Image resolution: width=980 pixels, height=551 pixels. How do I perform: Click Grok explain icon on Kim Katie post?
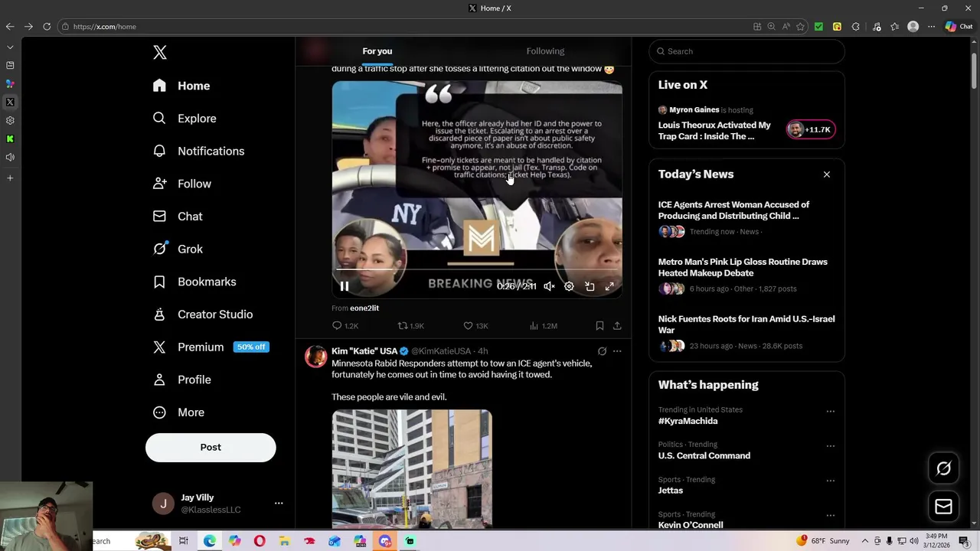[602, 351]
